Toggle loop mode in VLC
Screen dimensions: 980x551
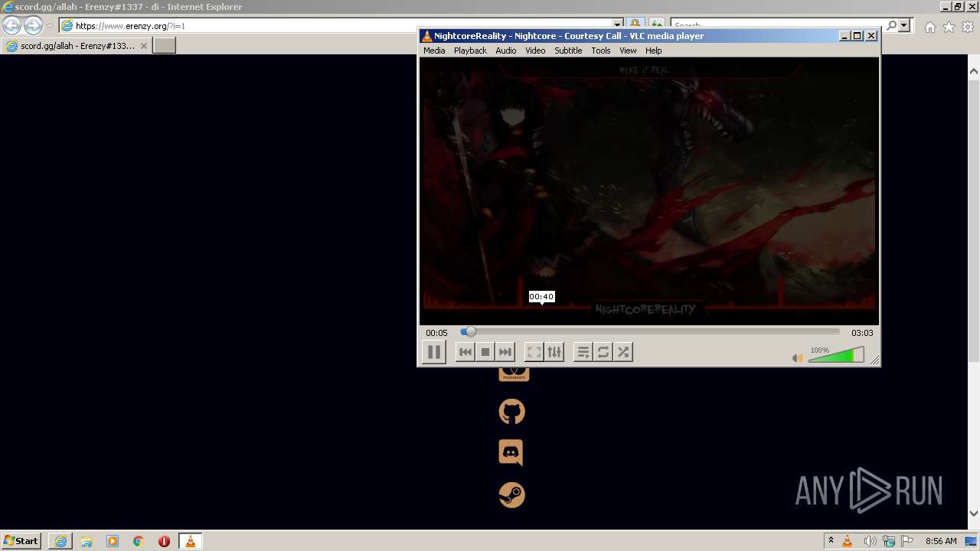tap(603, 352)
